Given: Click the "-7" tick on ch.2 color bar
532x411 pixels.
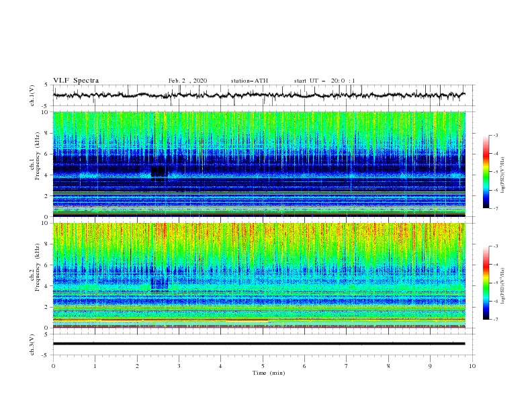Looking at the screenshot, I should click(x=495, y=319).
